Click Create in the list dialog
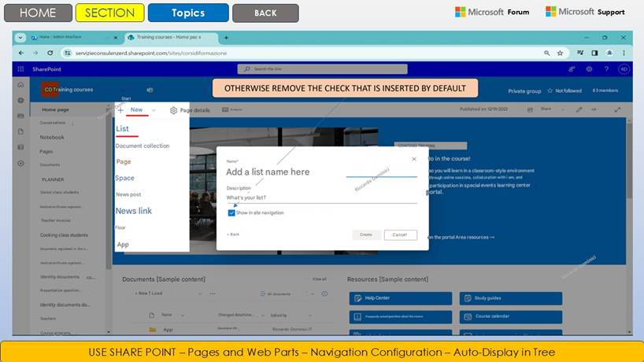 point(366,235)
